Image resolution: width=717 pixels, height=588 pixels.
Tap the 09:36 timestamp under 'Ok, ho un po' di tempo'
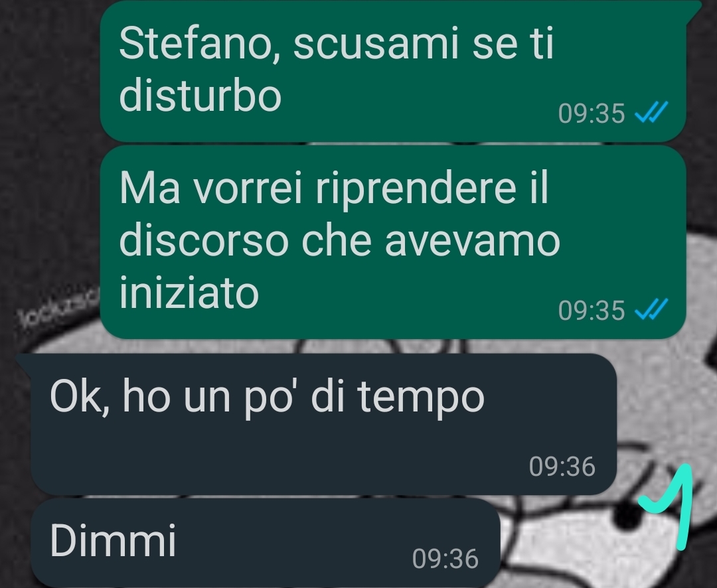562,467
